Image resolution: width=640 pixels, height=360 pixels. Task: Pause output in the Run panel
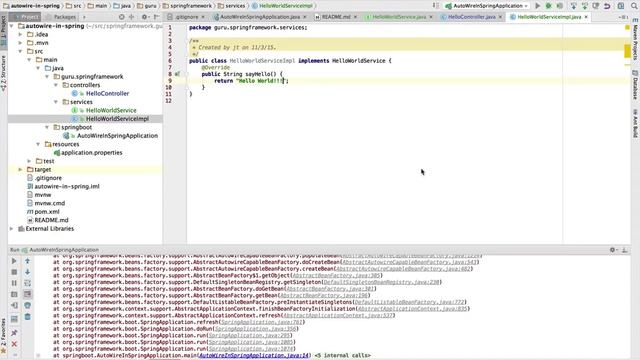tap(14, 283)
